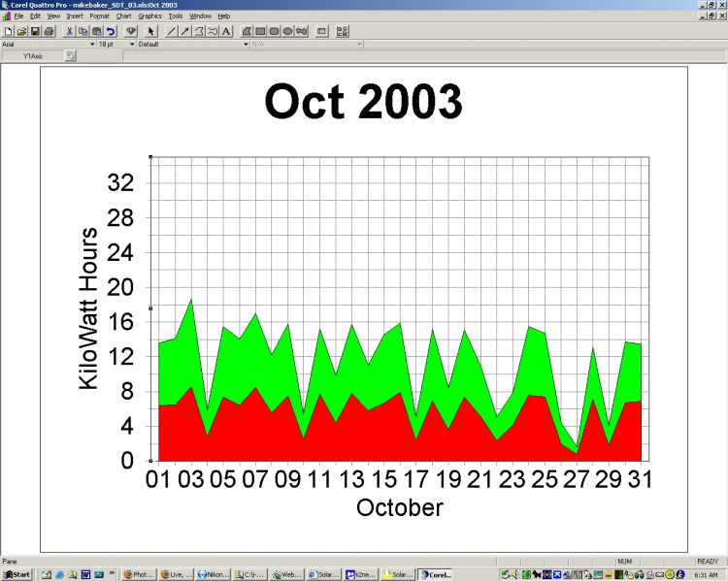Cut selection with the scissors icon
The width and height of the screenshot is (728, 582).
(69, 31)
